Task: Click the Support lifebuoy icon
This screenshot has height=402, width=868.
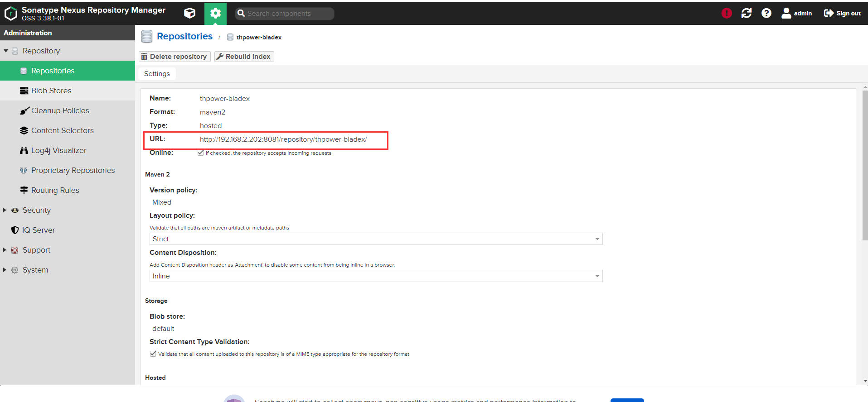Action: click(15, 250)
